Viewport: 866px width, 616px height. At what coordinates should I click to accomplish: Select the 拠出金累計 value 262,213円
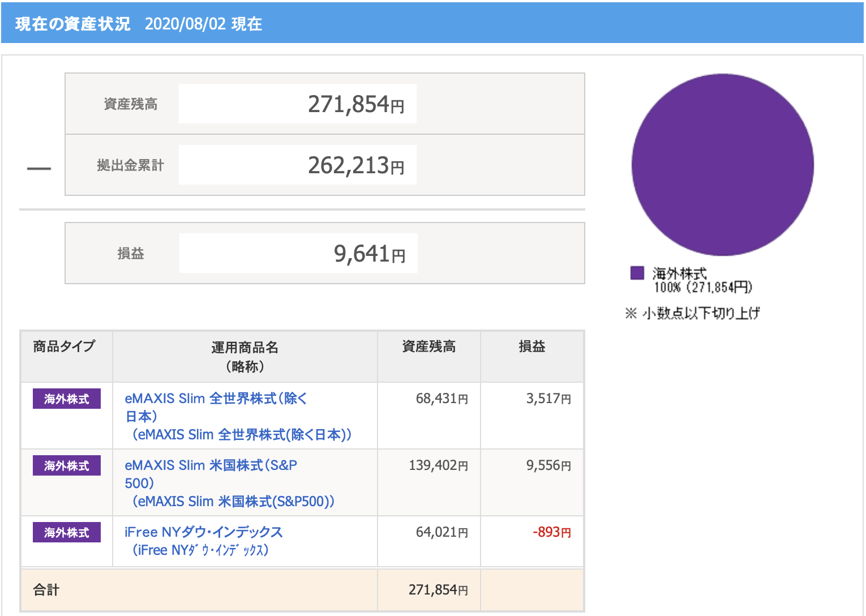coord(356,165)
